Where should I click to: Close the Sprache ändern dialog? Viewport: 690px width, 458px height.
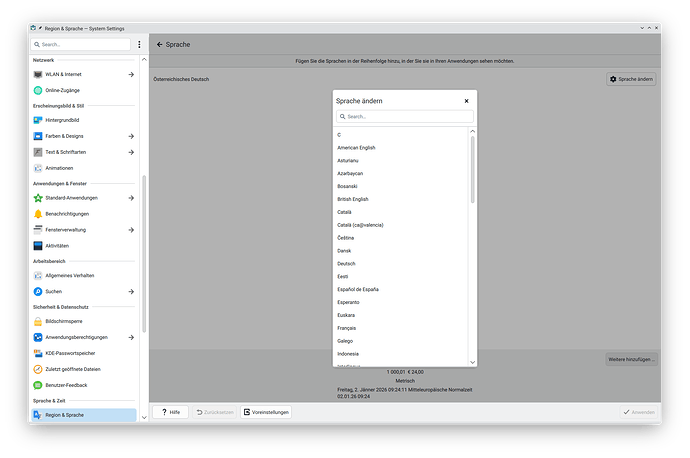pyautogui.click(x=466, y=101)
